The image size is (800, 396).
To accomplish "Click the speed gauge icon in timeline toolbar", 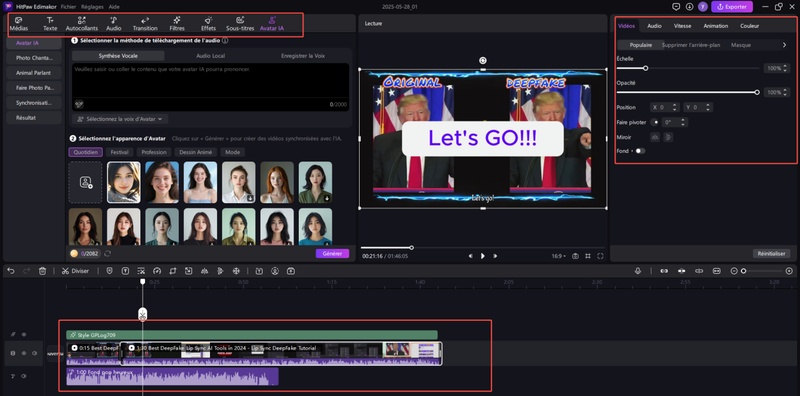I will point(157,271).
